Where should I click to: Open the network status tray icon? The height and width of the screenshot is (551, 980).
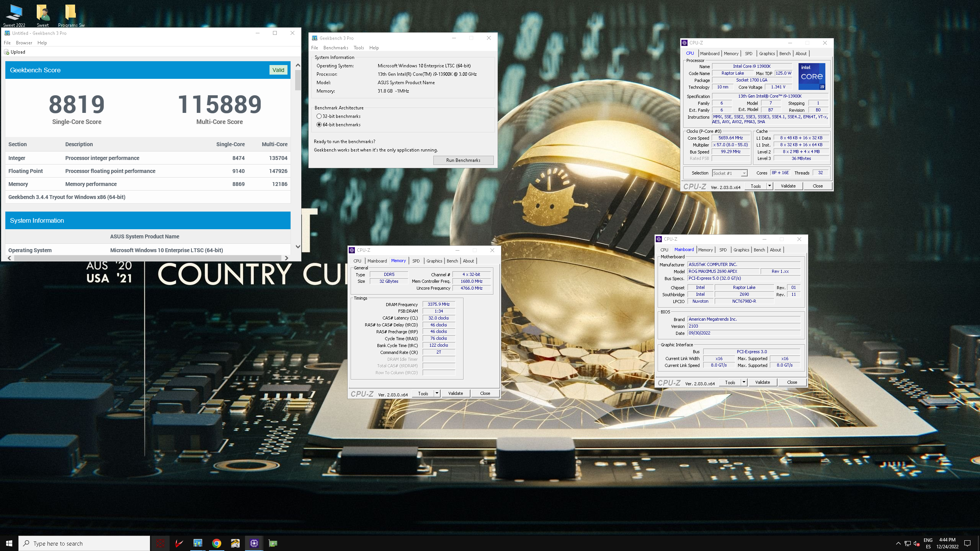907,543
